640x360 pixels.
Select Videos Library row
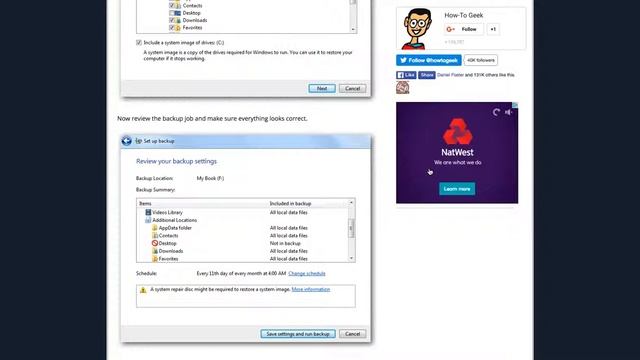243,212
